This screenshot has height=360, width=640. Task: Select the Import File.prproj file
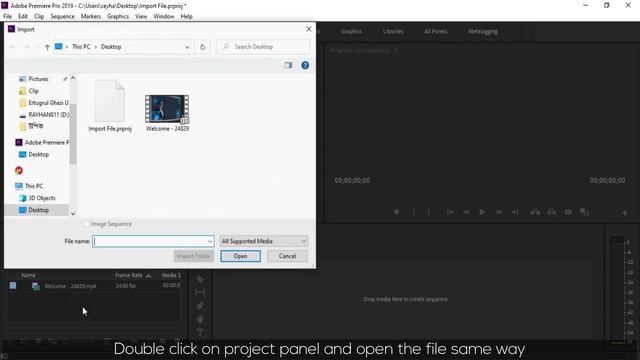(x=110, y=106)
